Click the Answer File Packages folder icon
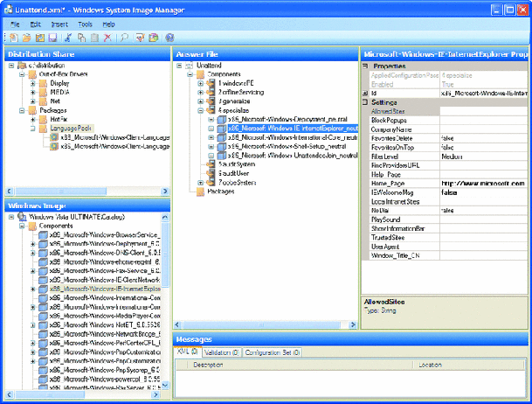 (x=201, y=192)
